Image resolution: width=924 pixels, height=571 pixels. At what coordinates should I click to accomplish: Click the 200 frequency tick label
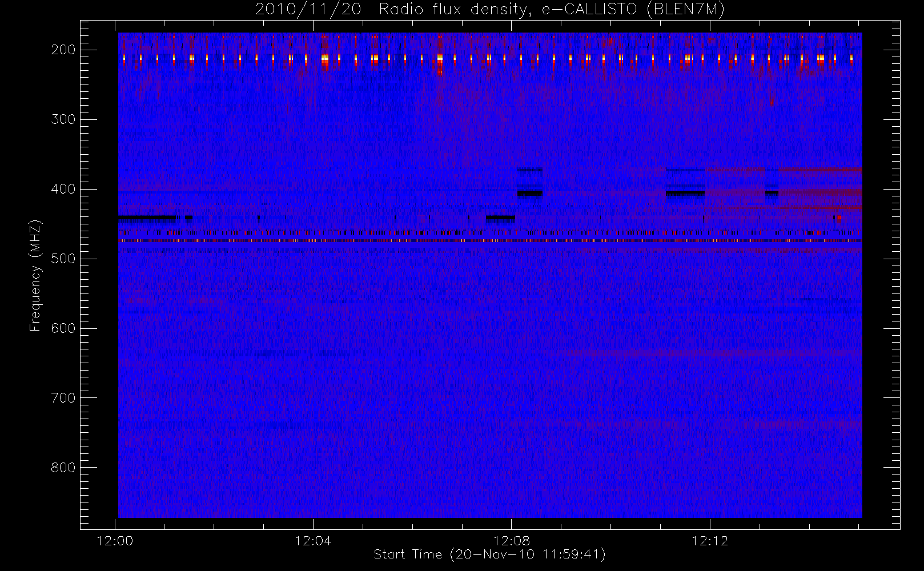63,50
